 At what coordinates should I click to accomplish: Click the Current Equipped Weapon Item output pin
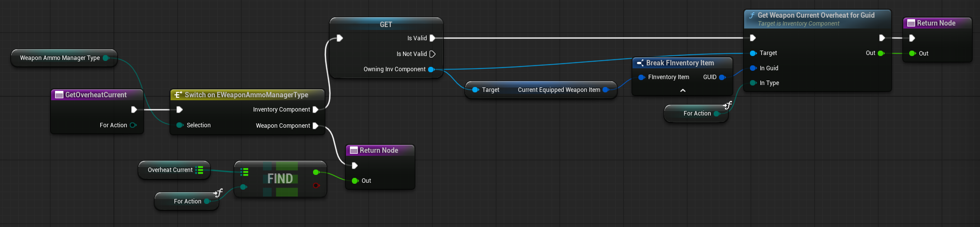(605, 90)
